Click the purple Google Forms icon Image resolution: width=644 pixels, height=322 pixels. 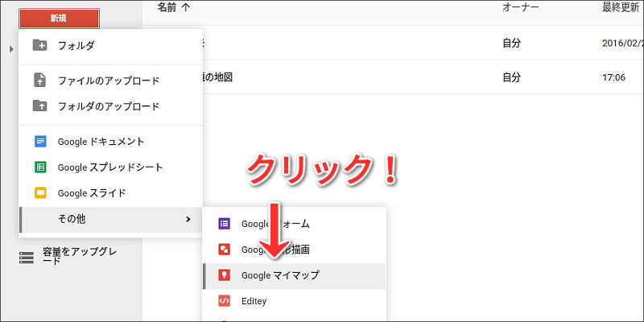224,224
